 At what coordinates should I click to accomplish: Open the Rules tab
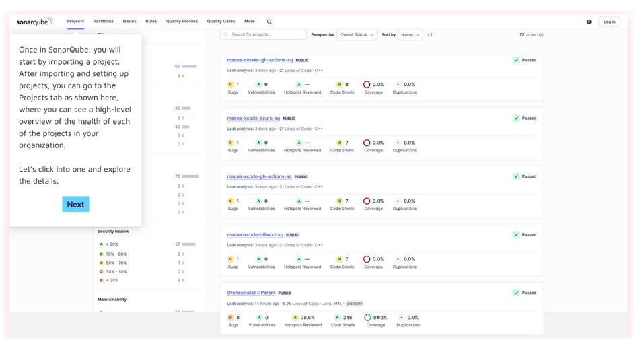151,22
